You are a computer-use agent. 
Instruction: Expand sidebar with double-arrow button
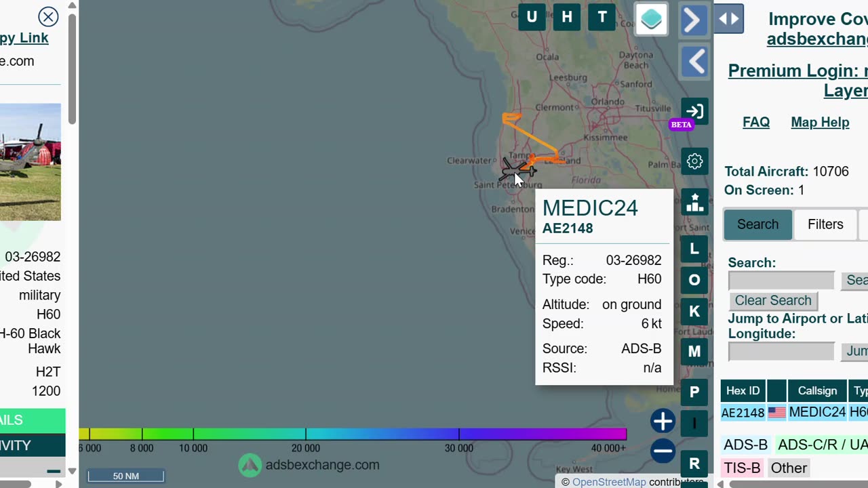click(729, 18)
